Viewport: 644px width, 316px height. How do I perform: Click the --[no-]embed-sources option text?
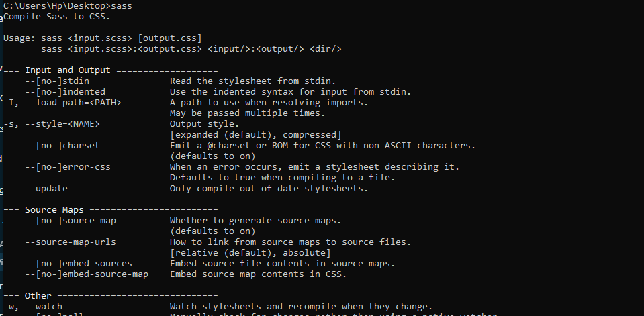point(78,264)
